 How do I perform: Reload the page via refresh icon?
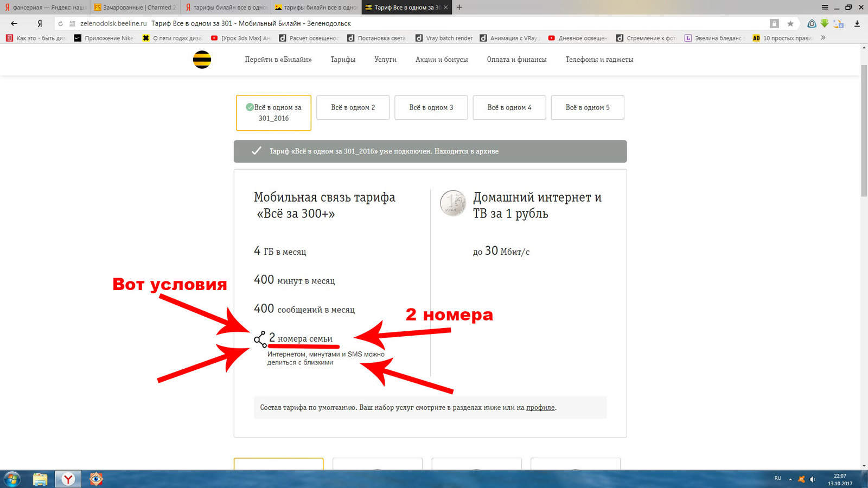pyautogui.click(x=61, y=23)
